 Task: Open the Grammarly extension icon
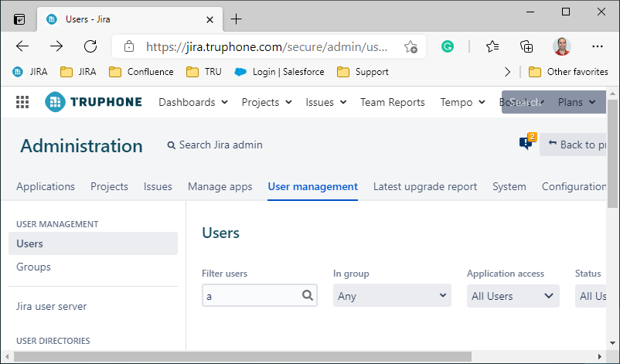point(447,46)
